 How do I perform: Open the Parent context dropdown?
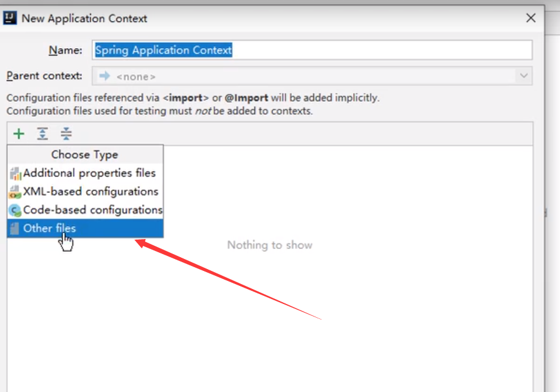pyautogui.click(x=312, y=76)
